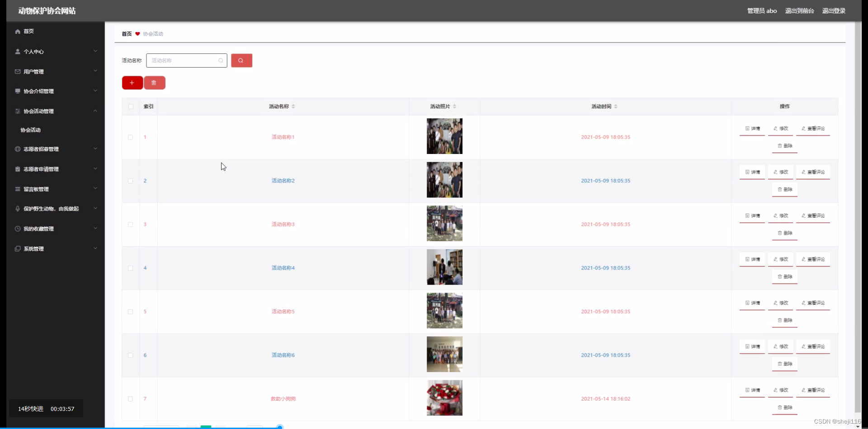The width and height of the screenshot is (868, 429).
Task: Expand the 协会介绍管理 menu chevron
Action: click(x=95, y=91)
